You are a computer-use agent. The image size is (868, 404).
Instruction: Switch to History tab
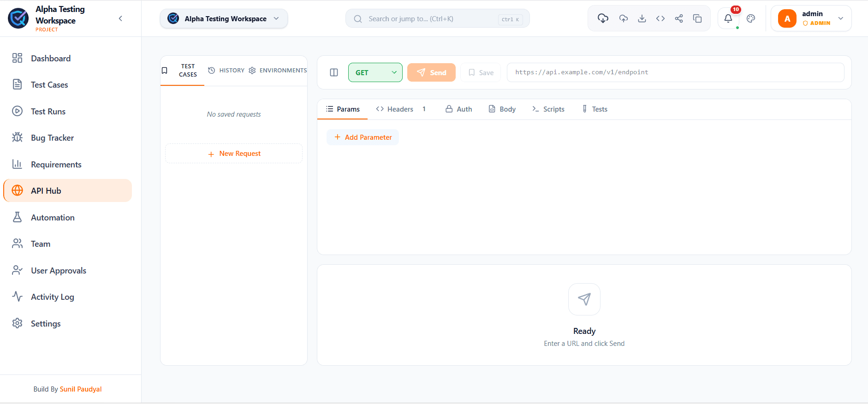coord(226,71)
